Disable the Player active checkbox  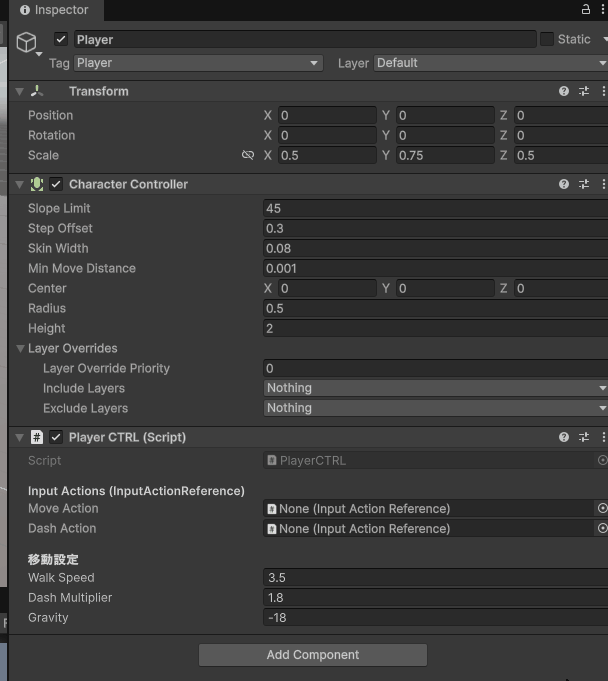(61, 39)
